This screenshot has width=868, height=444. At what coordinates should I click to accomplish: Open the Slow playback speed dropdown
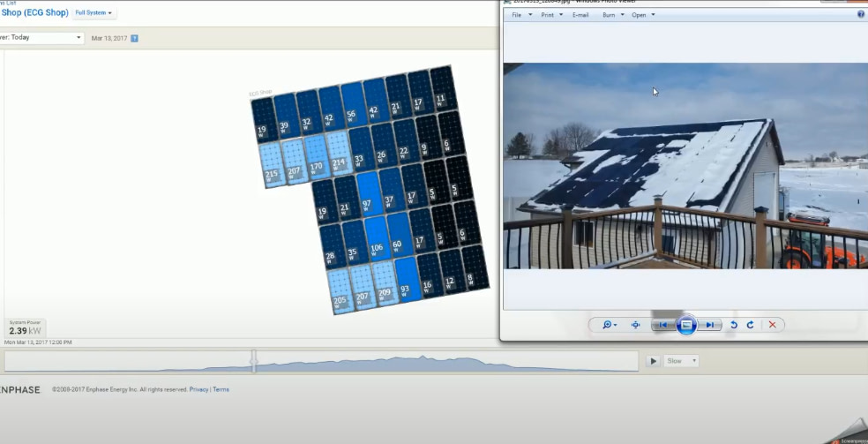point(681,361)
